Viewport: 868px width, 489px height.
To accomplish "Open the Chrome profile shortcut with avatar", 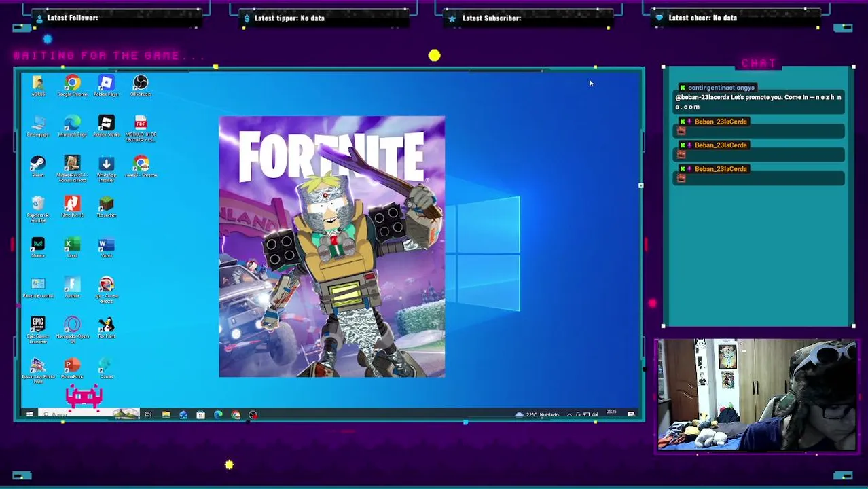I will pyautogui.click(x=141, y=166).
